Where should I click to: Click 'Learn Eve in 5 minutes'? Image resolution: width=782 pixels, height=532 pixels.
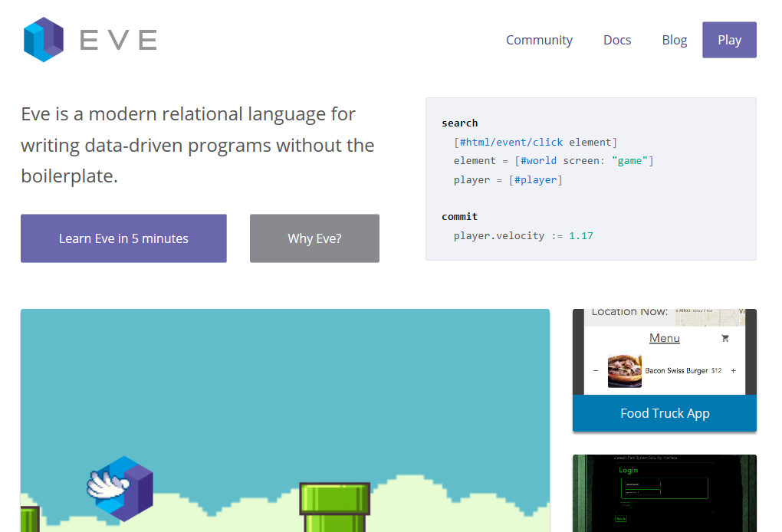tap(123, 238)
